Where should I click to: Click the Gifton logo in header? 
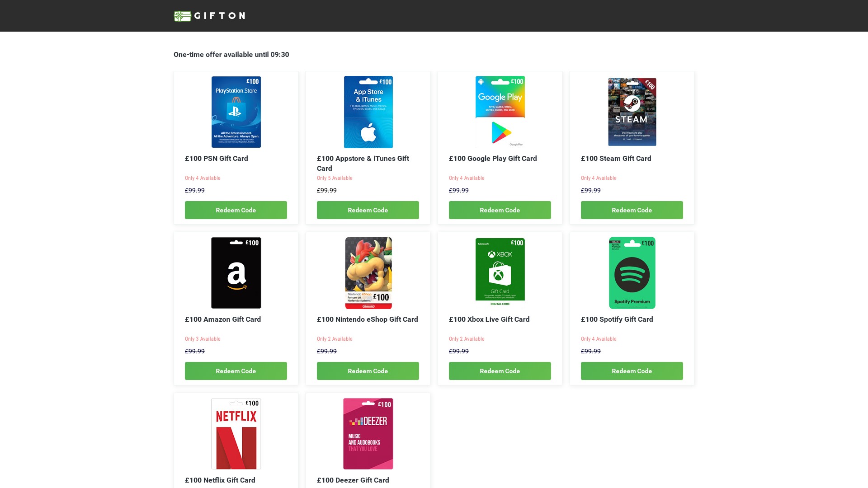[x=209, y=16]
